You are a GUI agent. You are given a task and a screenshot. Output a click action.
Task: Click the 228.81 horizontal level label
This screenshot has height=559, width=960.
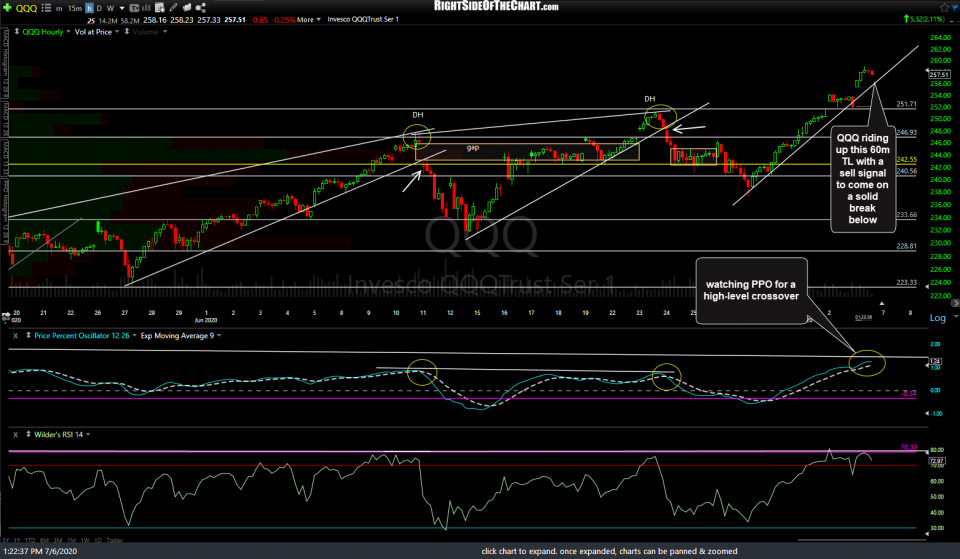(x=906, y=246)
